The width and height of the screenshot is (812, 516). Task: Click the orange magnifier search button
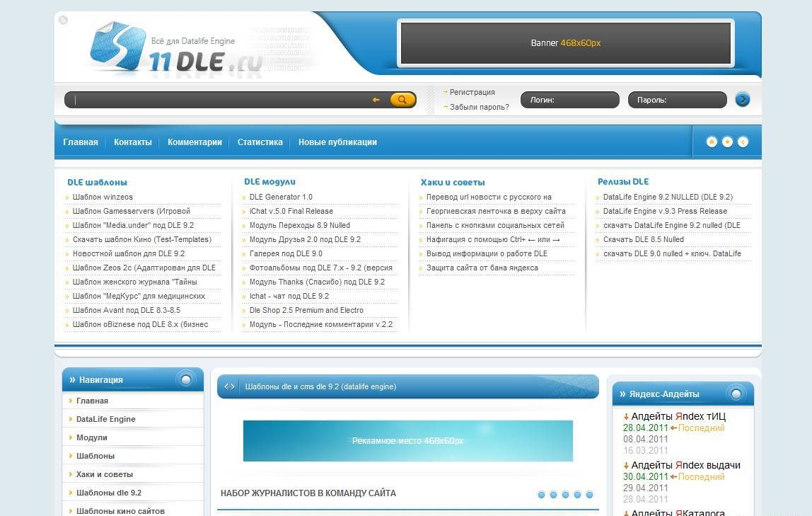402,100
